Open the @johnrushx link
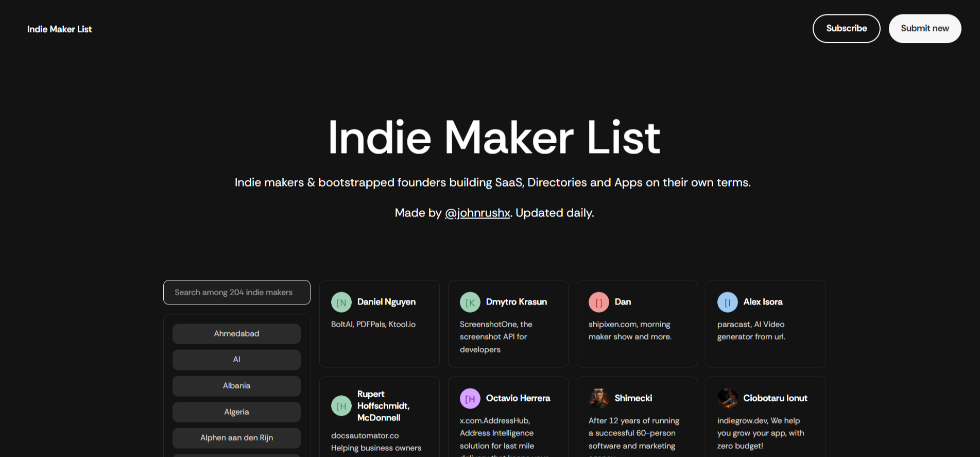The image size is (980, 457). (477, 213)
